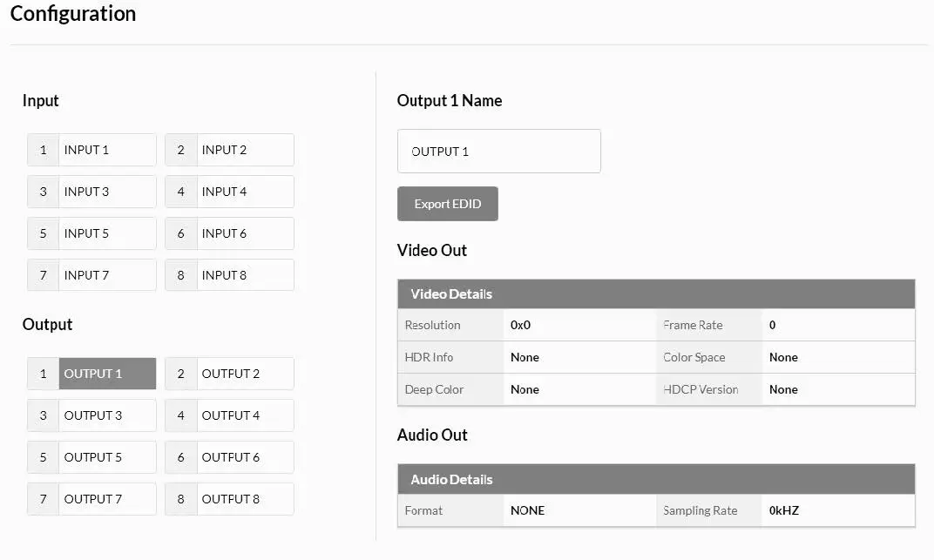Image resolution: width=934 pixels, height=560 pixels.
Task: Switch to OUTPUT 2 configuration
Action: (x=229, y=374)
